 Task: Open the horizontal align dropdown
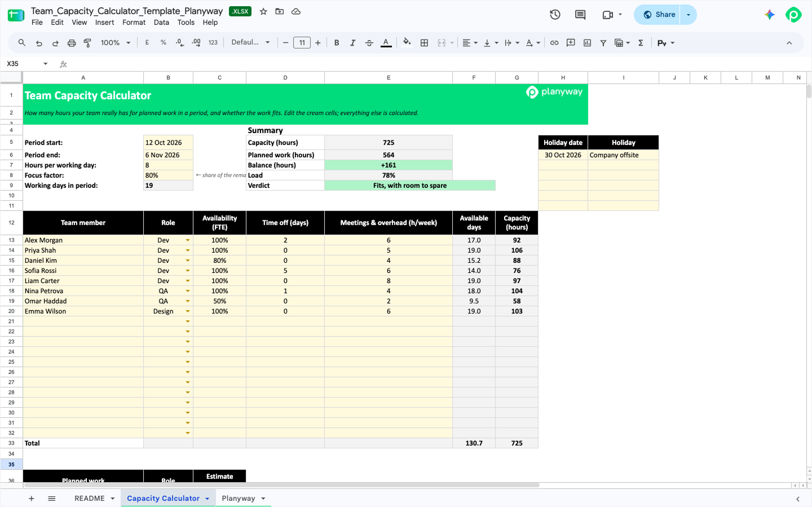(x=470, y=43)
